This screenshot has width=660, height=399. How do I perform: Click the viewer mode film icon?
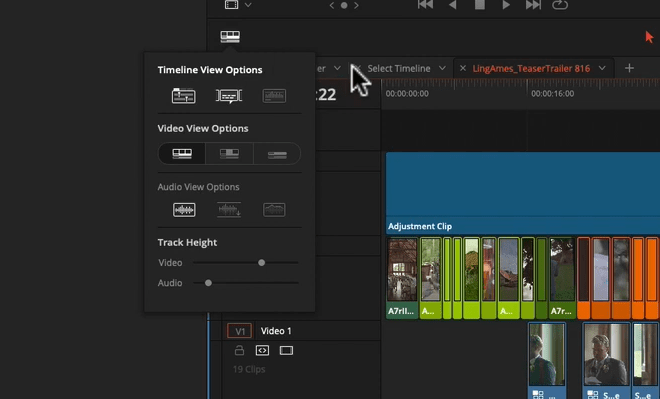click(232, 5)
